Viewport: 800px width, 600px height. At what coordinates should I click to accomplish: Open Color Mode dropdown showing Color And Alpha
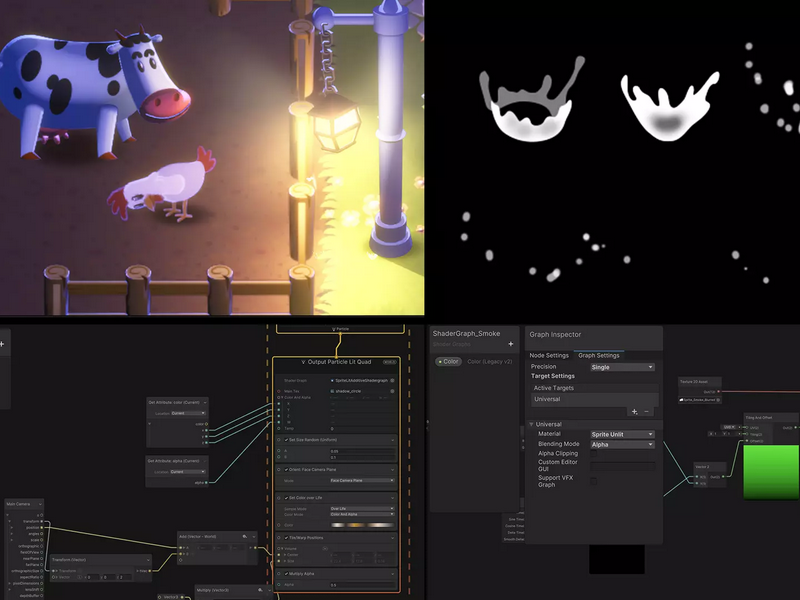click(x=362, y=514)
